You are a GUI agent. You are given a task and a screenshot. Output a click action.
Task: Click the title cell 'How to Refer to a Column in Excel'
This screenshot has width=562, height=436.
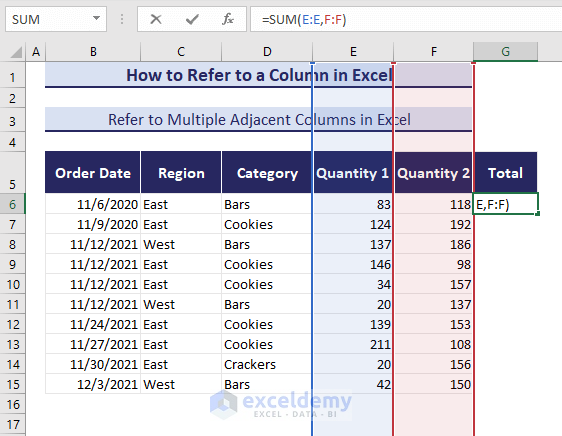259,75
